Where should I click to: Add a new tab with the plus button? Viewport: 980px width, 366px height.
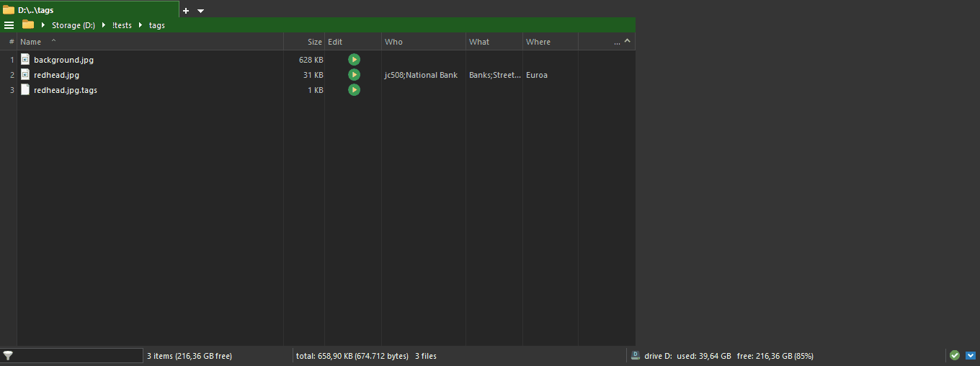point(186,11)
